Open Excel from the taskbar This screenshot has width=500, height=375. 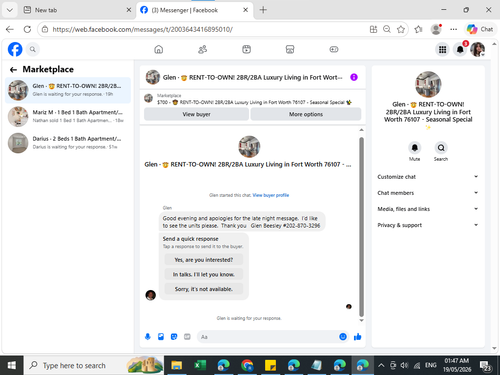200,365
